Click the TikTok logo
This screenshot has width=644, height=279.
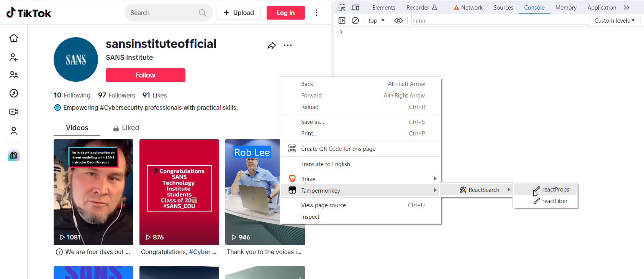point(29,13)
